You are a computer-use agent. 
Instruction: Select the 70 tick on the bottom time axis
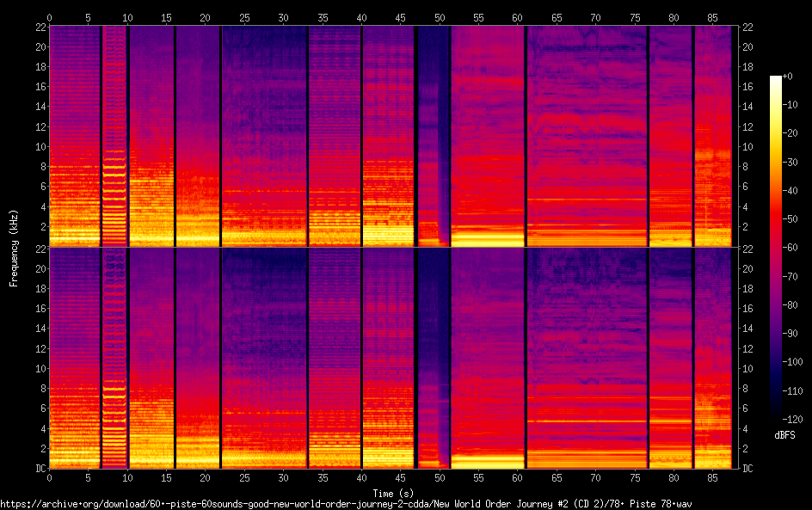coord(596,476)
